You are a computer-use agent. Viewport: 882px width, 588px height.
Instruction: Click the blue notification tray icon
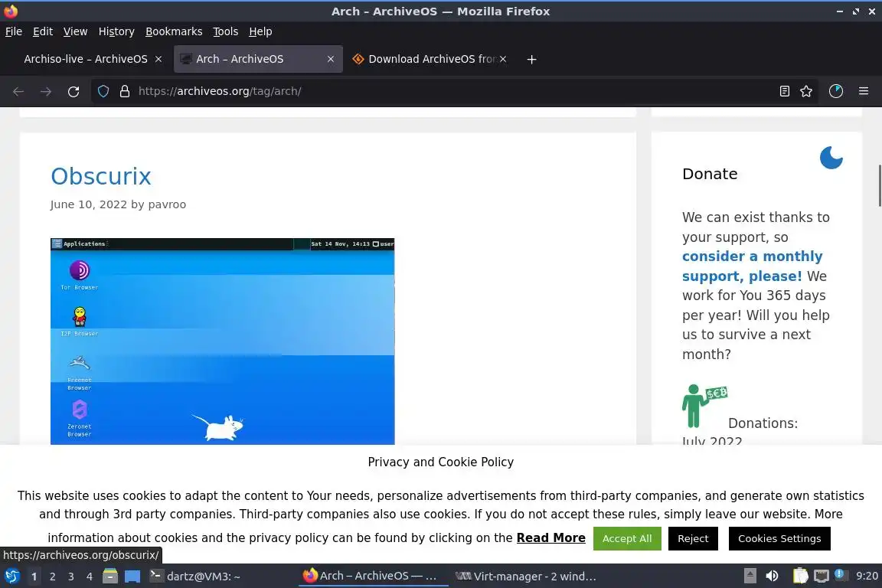(839, 574)
